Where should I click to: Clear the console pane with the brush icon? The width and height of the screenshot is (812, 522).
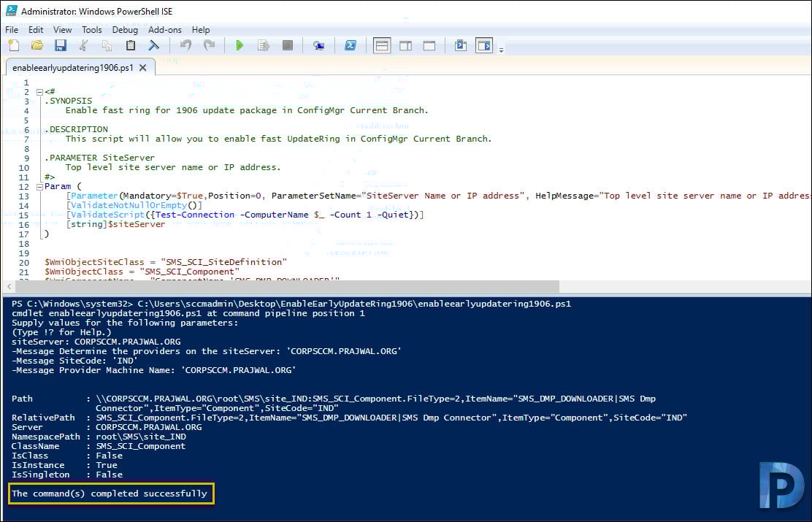(x=154, y=45)
